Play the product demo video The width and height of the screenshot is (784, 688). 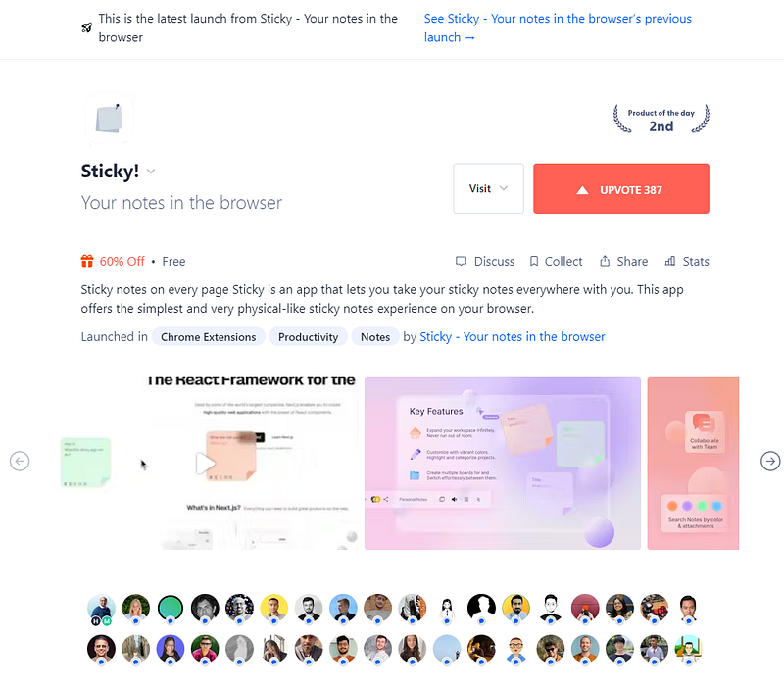[205, 464]
